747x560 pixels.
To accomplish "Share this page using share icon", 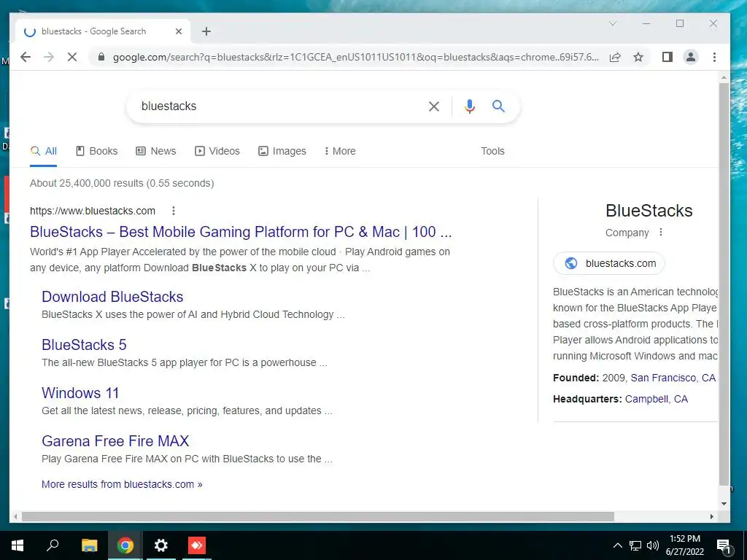I will 615,57.
